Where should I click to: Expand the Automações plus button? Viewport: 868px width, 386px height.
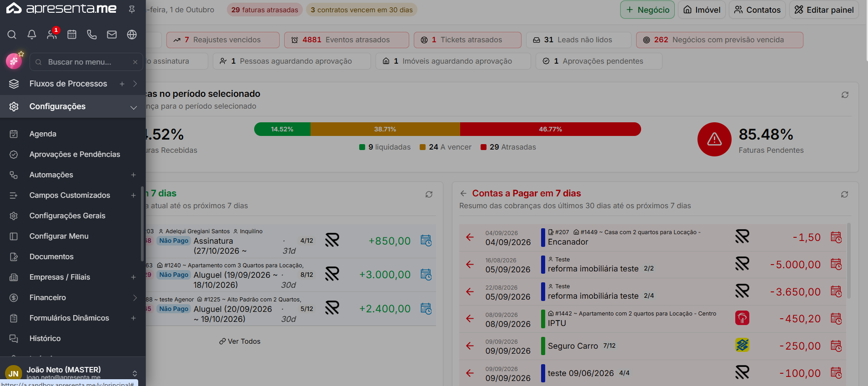[x=133, y=175]
